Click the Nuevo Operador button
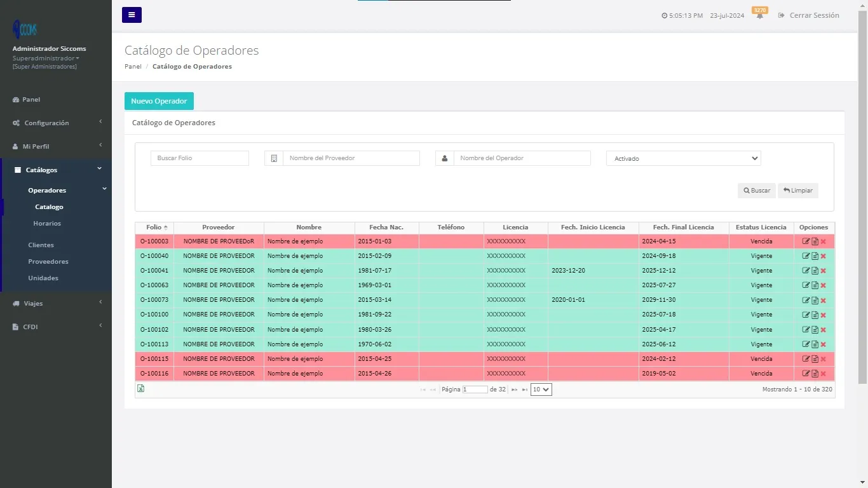Viewport: 868px width, 488px height. coord(159,100)
